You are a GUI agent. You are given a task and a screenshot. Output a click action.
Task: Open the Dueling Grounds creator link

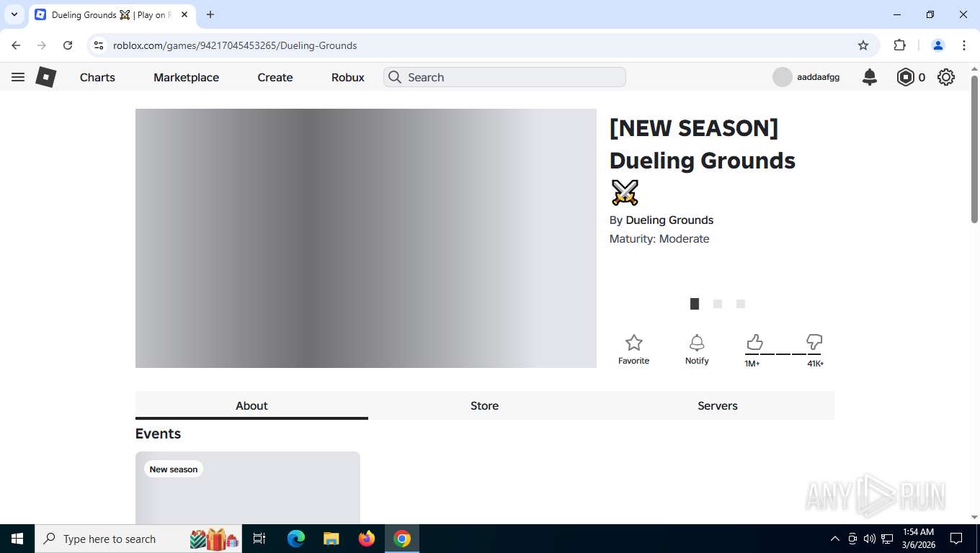(669, 220)
